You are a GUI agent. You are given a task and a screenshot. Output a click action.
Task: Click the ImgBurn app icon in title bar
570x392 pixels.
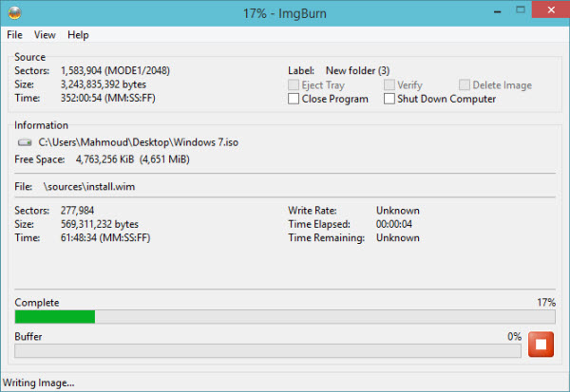point(15,12)
